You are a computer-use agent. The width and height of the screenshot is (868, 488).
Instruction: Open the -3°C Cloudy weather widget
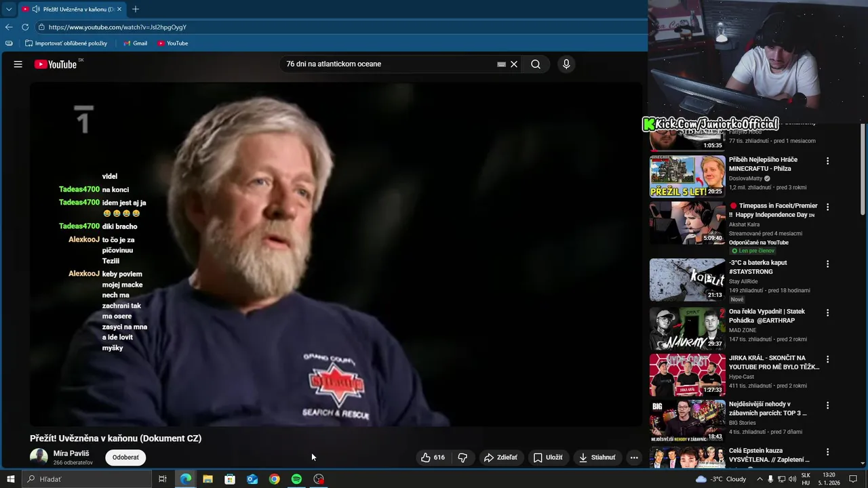[x=721, y=479]
